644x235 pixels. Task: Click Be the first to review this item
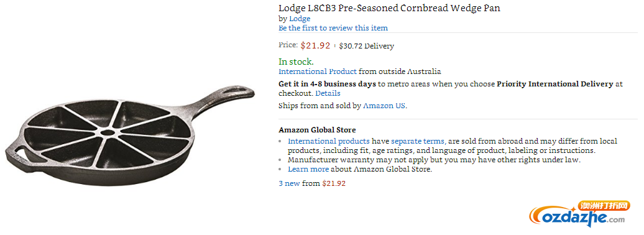[x=333, y=28]
